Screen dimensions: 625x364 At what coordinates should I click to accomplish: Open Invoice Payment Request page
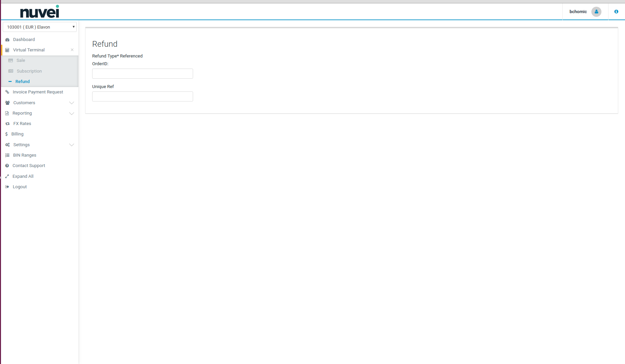[38, 92]
